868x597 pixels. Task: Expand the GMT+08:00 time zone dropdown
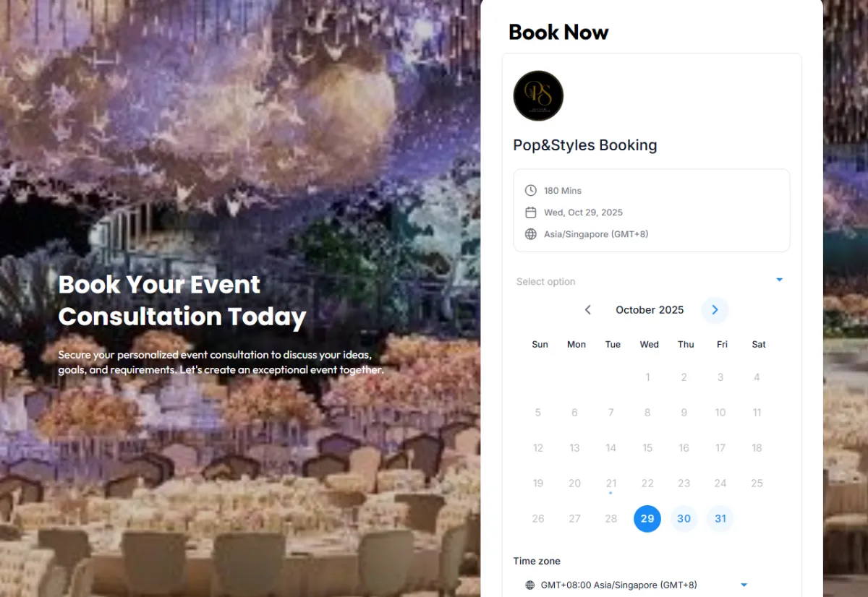tap(744, 585)
